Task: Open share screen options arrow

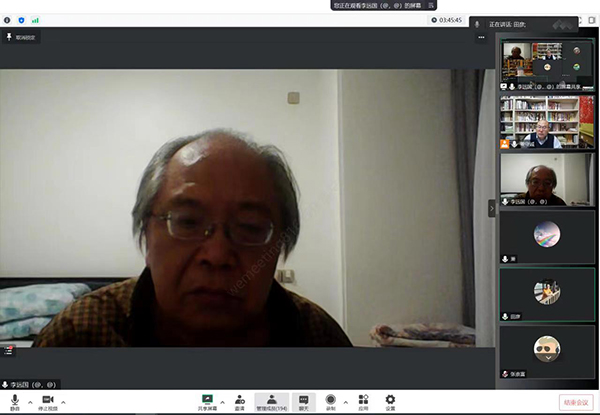Action: pos(222,402)
